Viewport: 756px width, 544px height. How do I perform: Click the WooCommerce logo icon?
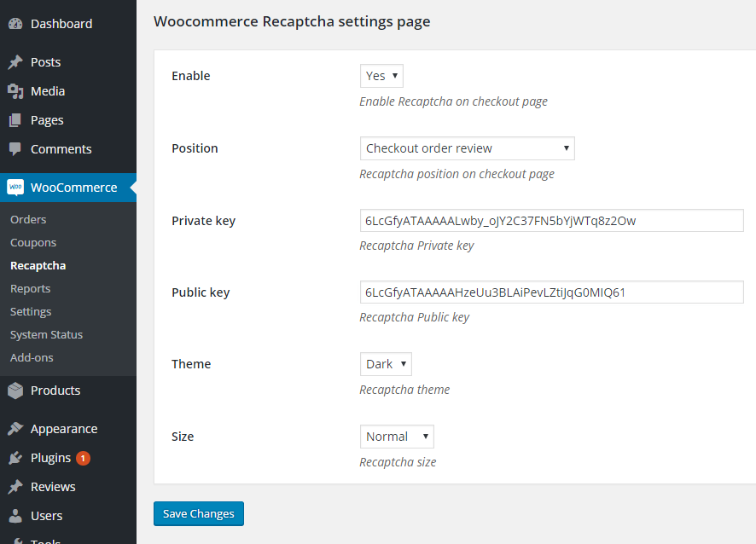click(x=15, y=188)
